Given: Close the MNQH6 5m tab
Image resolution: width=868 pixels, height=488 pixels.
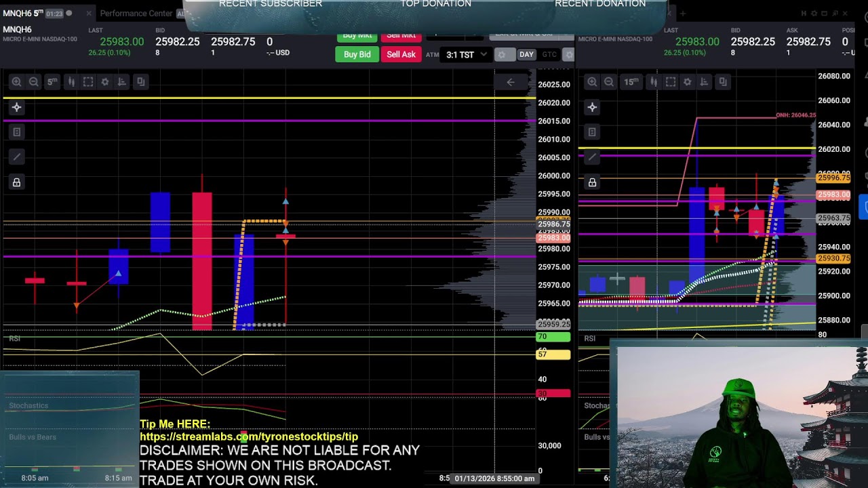Looking at the screenshot, I should (88, 14).
